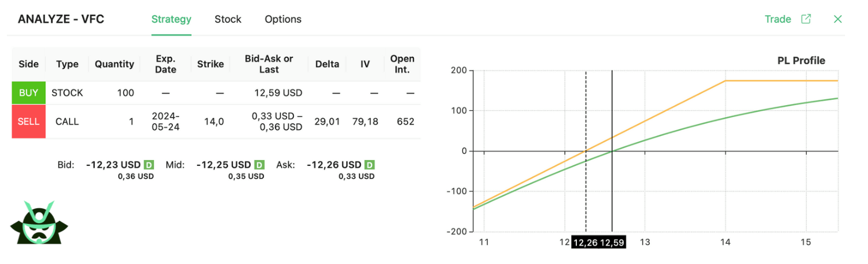
Task: Click the external link icon beside Trade
Action: coord(806,19)
